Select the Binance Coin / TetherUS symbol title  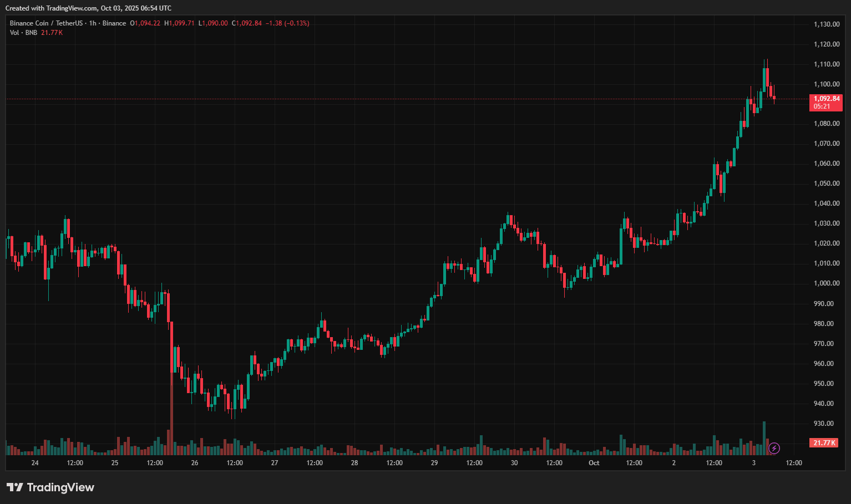[x=46, y=23]
